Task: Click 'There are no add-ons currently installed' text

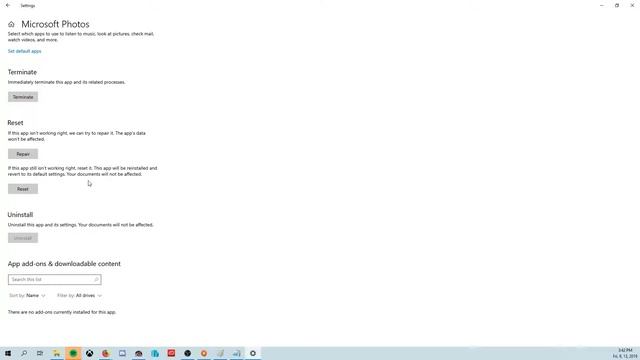Action: point(62,312)
